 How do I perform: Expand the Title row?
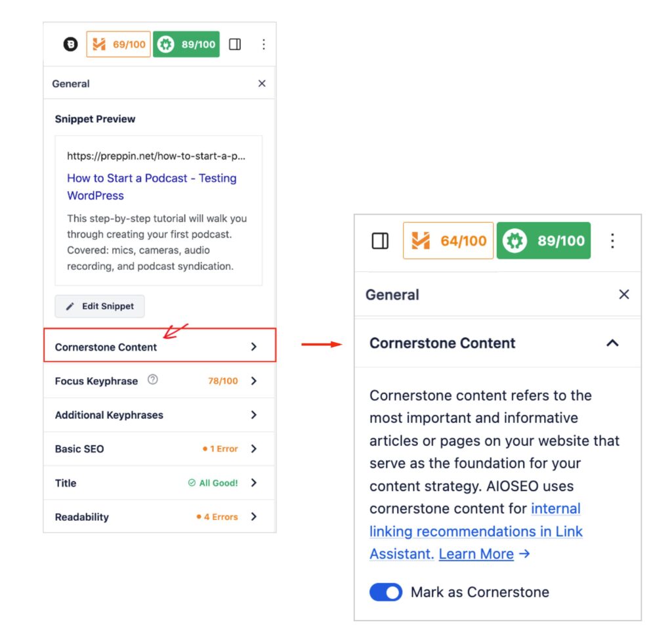pos(159,483)
